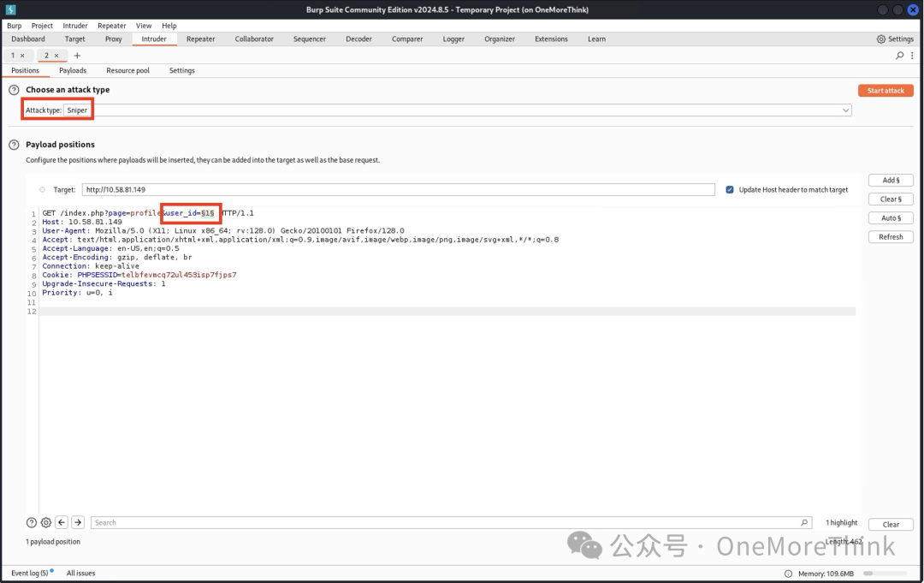Click the Cookie PHPSESSID header line
Viewport: 924px width, 583px height.
139,275
